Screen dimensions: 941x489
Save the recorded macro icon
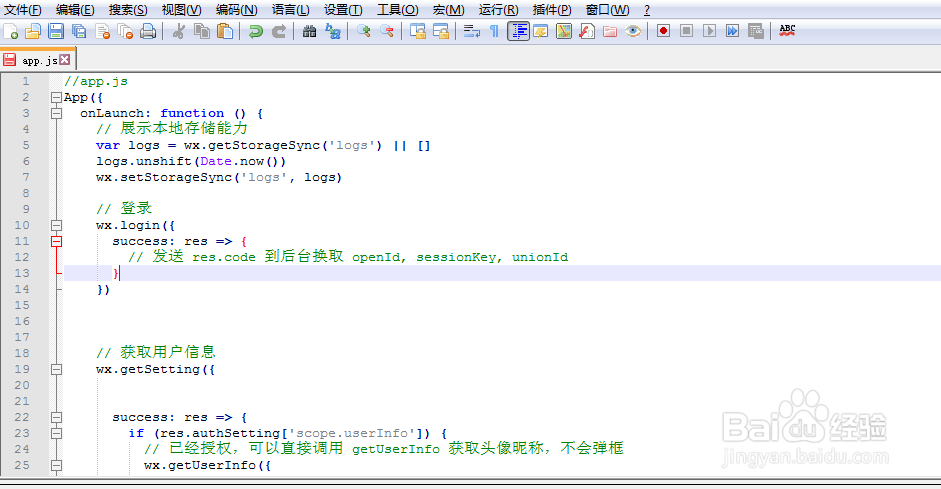(x=756, y=31)
